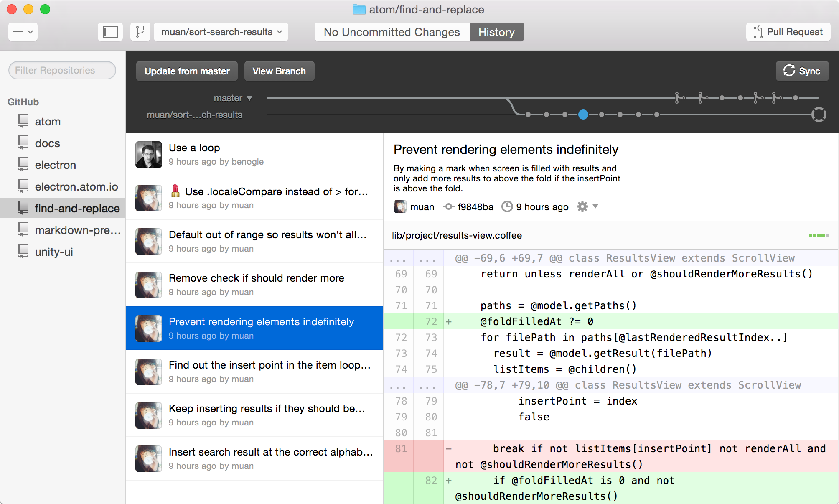The height and width of the screenshot is (504, 839).
Task: Select the electron repository icon in sidebar
Action: pyautogui.click(x=23, y=164)
